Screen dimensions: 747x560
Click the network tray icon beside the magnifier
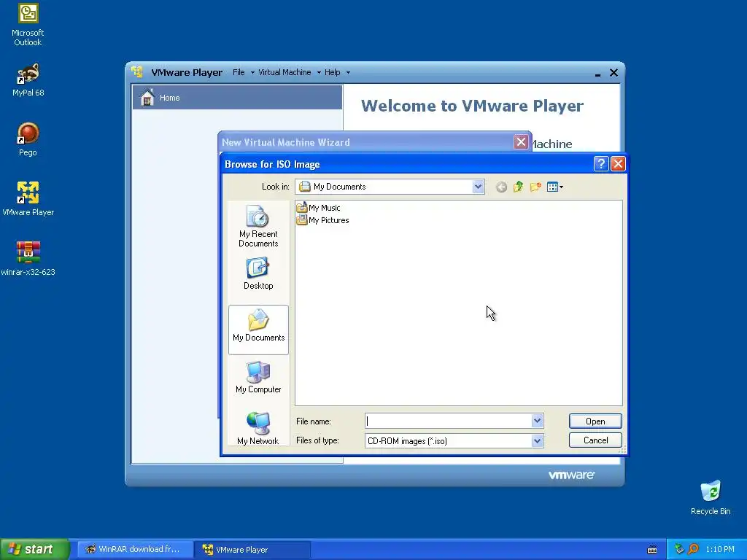pyautogui.click(x=679, y=549)
